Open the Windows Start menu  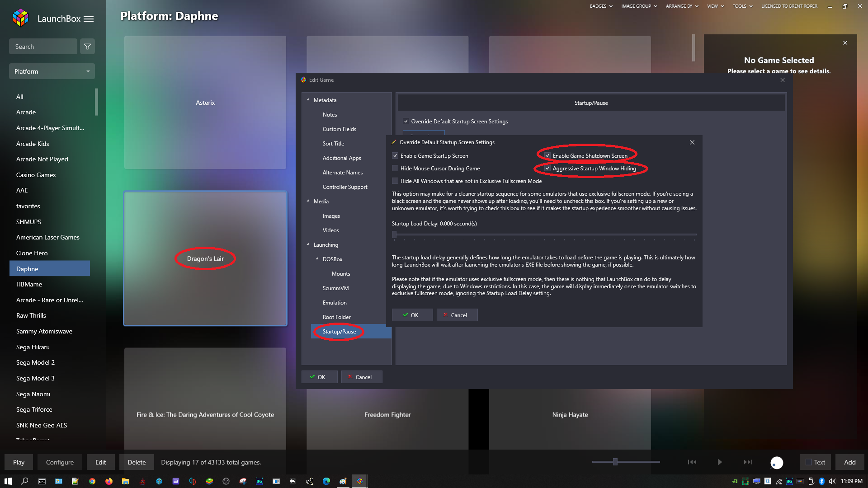[x=8, y=481]
